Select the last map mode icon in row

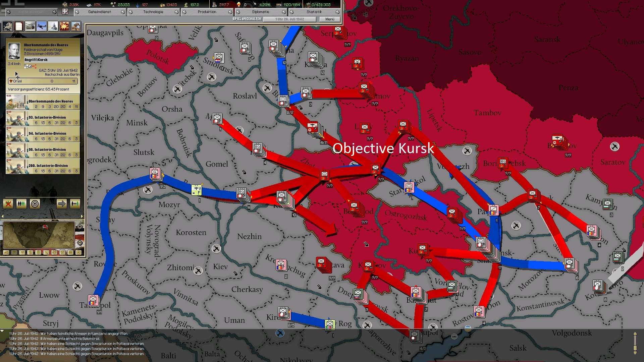point(78,252)
